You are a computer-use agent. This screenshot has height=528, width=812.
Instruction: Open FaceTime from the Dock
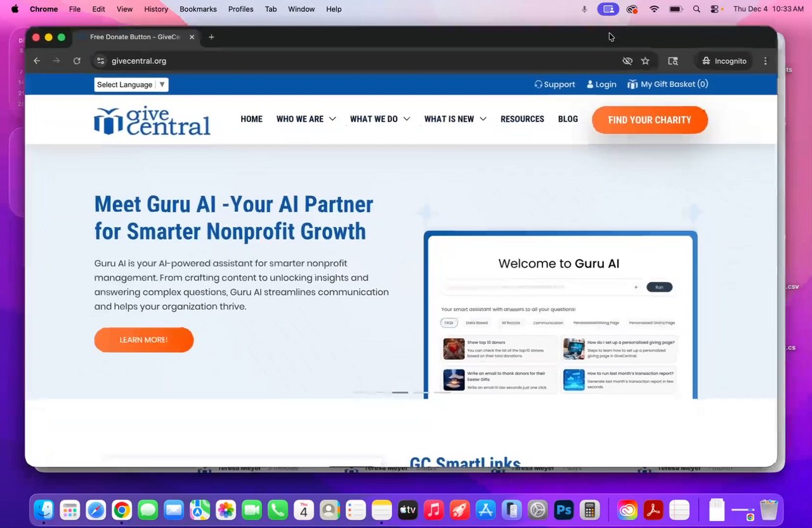click(252, 510)
